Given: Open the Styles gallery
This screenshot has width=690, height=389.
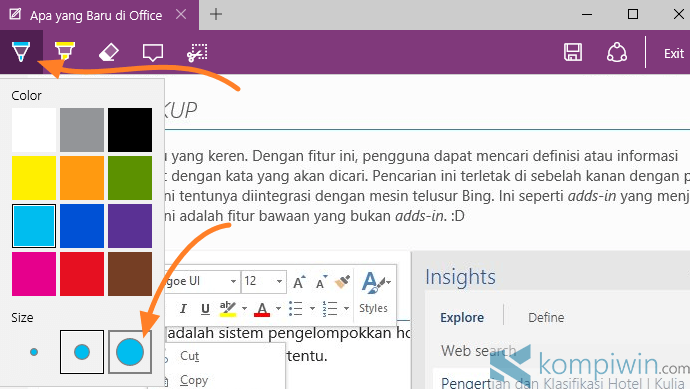Looking at the screenshot, I should click(x=374, y=292).
